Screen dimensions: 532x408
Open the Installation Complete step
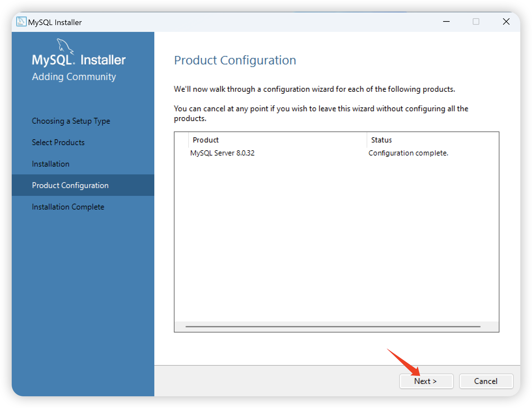pos(68,207)
